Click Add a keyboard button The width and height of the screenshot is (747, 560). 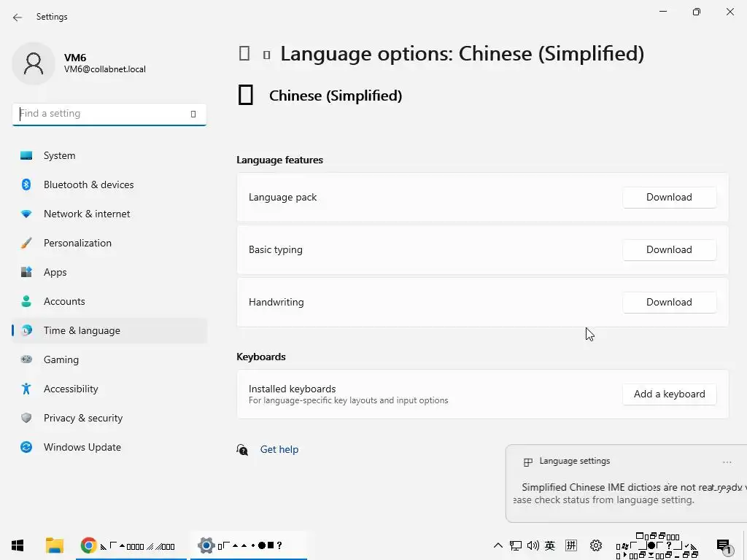pos(669,394)
